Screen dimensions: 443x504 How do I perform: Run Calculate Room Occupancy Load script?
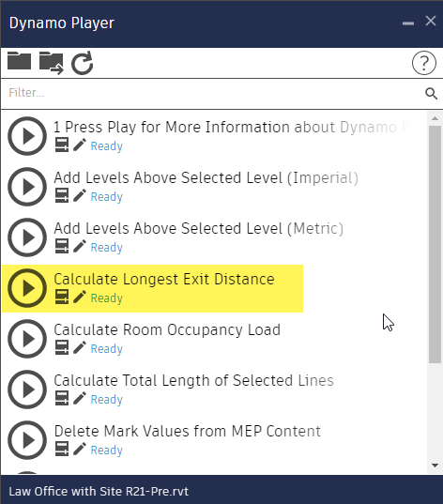pyautogui.click(x=27, y=339)
